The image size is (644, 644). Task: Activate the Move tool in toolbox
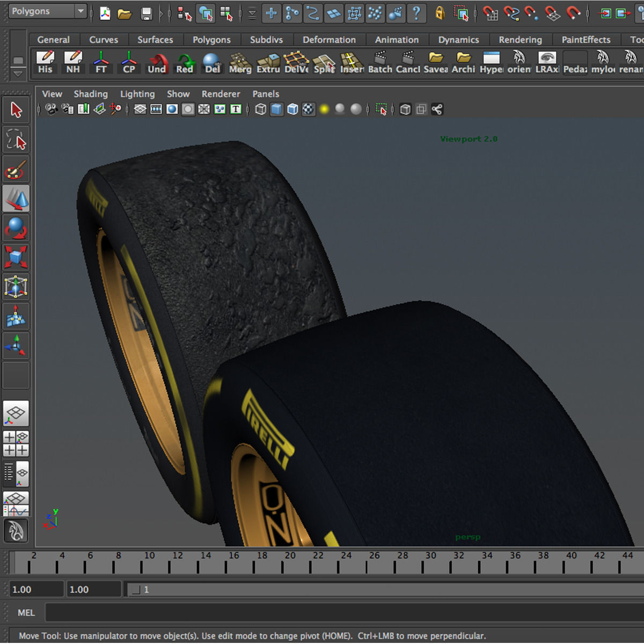click(16, 199)
